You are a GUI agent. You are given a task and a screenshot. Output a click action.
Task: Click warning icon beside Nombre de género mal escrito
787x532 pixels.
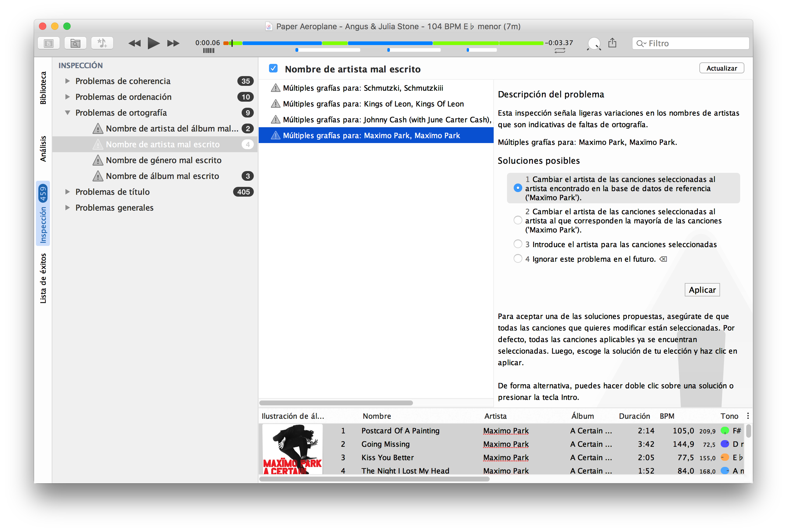pos(98,160)
